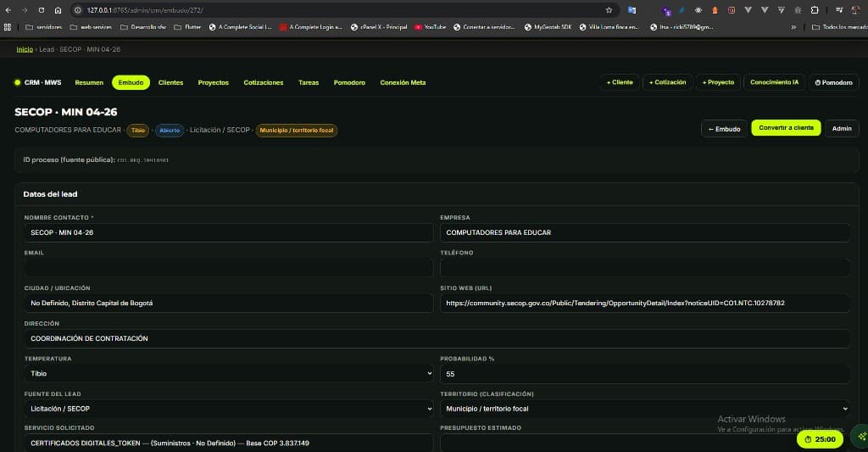Open the media control icon in browser toolbar
868x452 pixels.
tap(839, 10)
